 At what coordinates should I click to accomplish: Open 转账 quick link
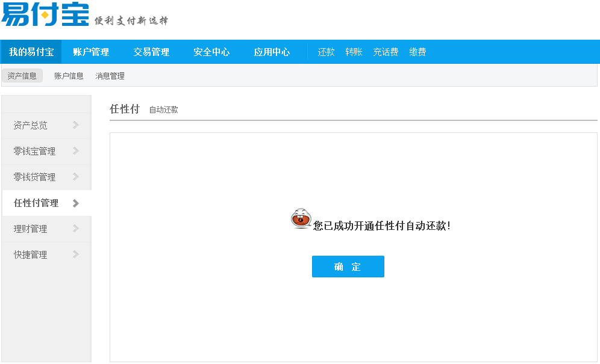pyautogui.click(x=354, y=52)
